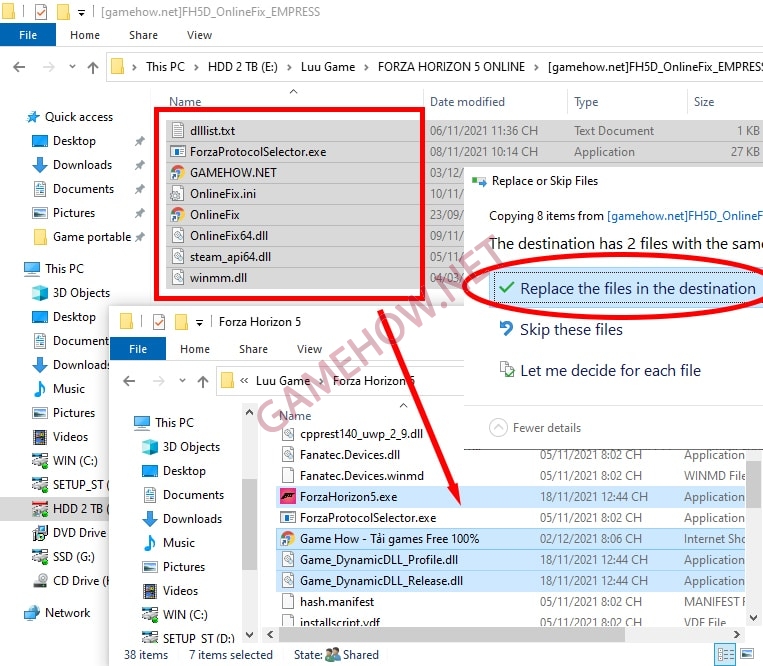Click Properties checkmark icon in top title bar
763x666 pixels.
(41, 12)
